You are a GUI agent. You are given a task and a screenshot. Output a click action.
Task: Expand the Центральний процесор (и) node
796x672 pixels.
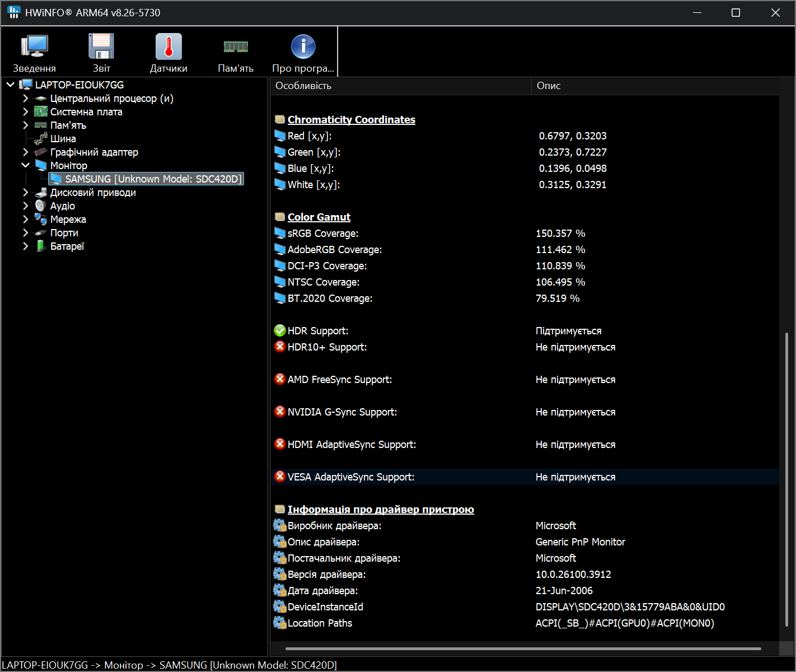coord(25,98)
